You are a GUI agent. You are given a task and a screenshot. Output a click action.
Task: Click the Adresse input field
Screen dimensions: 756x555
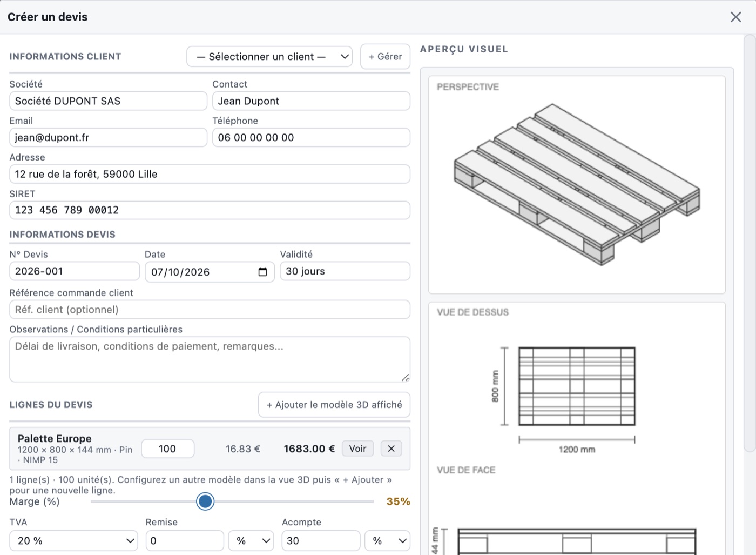pos(210,174)
